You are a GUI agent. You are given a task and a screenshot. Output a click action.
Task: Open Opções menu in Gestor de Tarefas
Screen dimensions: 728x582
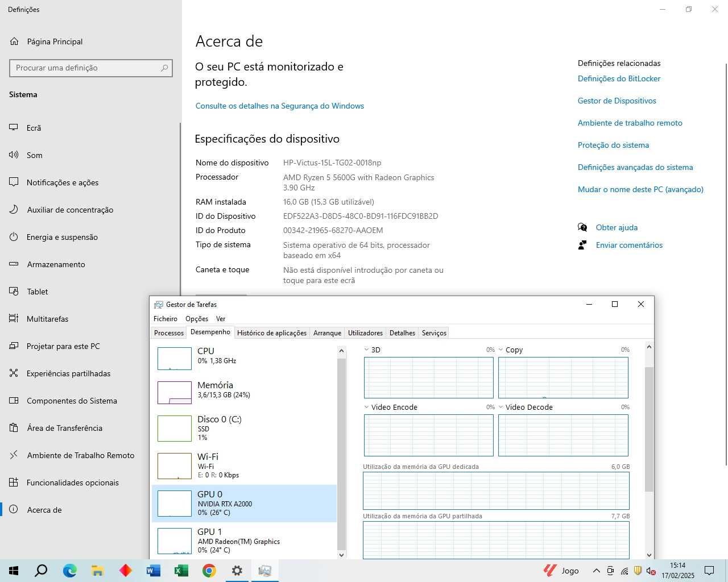coord(197,319)
